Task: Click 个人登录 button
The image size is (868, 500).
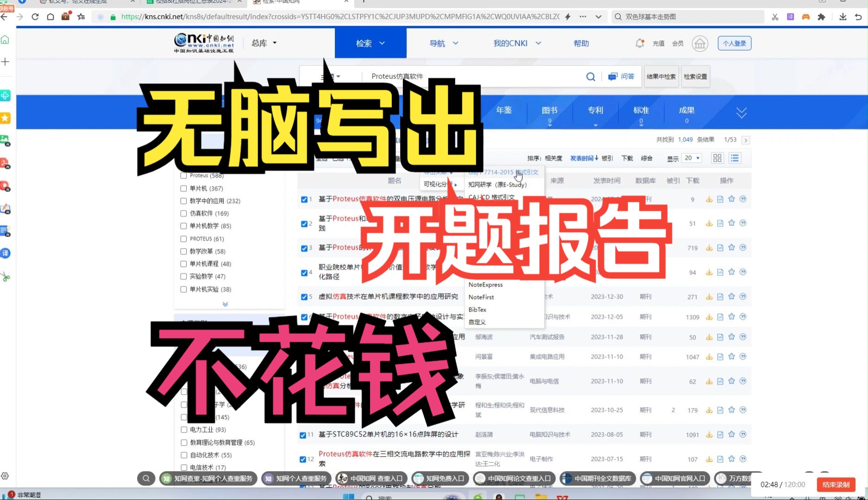Action: pyautogui.click(x=735, y=43)
